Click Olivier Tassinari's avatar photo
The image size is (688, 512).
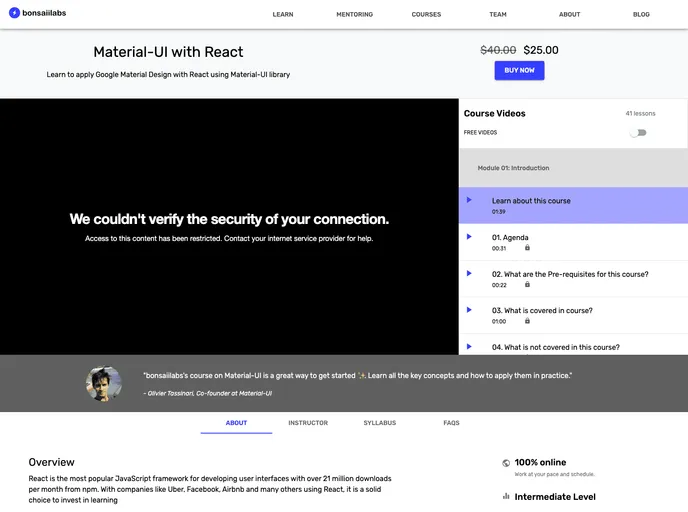click(x=104, y=383)
